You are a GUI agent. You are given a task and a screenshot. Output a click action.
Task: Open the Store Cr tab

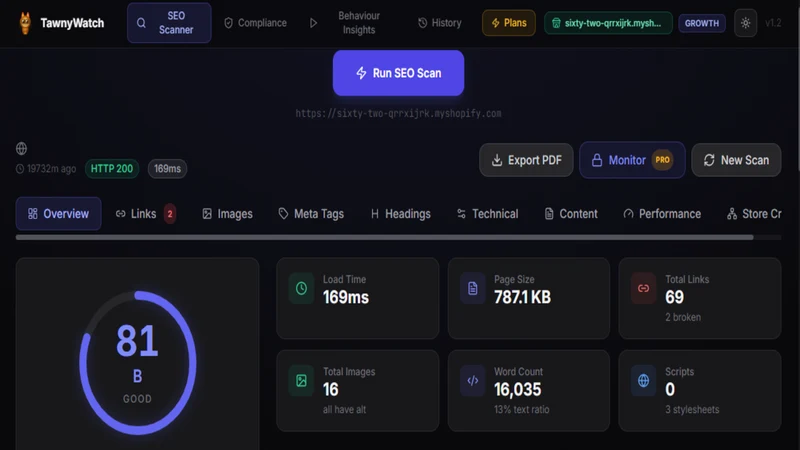pos(754,214)
